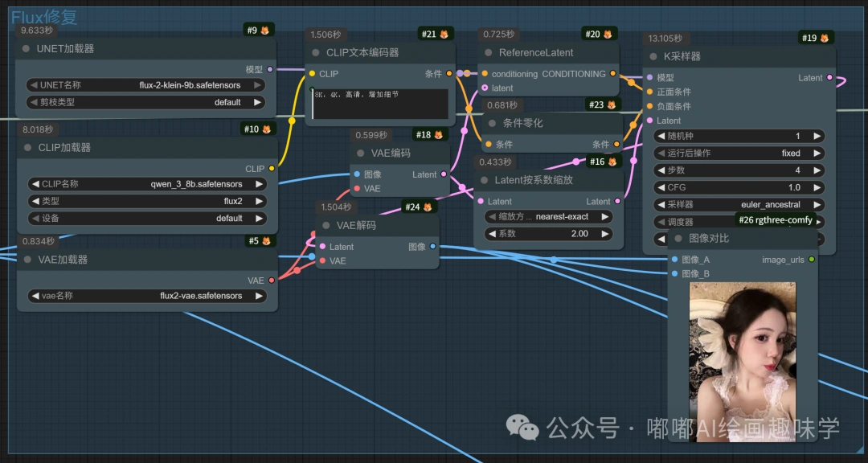Click the conditioning input dot on ReferenceLatent
Image resolution: width=868 pixels, height=463 pixels.
tap(483, 74)
